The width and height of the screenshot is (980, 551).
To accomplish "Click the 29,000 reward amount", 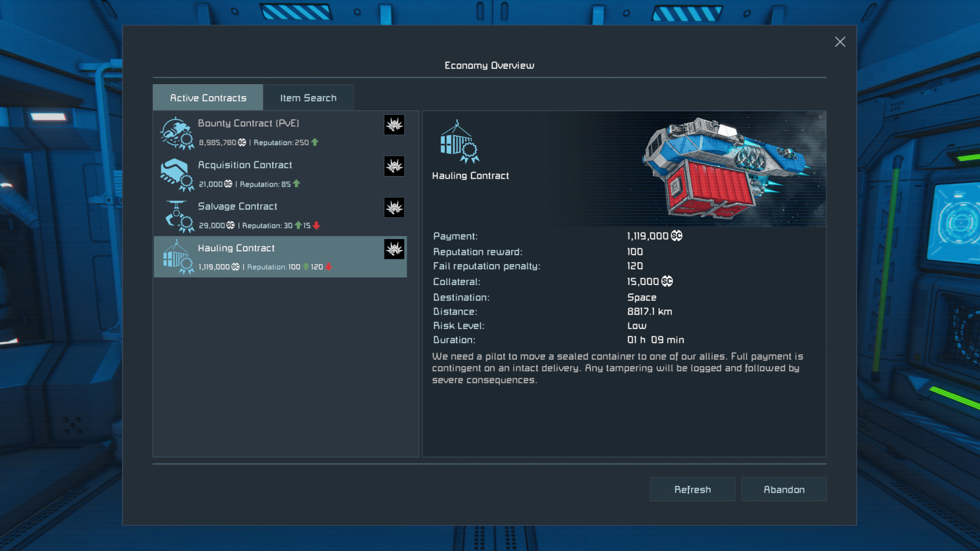I will click(x=212, y=225).
